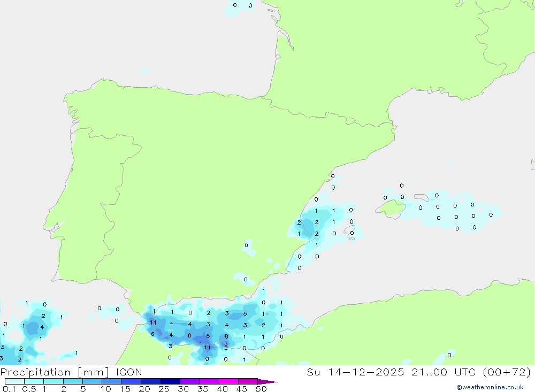Select the 40–45 mm magenta legend swatch

[228, 381]
